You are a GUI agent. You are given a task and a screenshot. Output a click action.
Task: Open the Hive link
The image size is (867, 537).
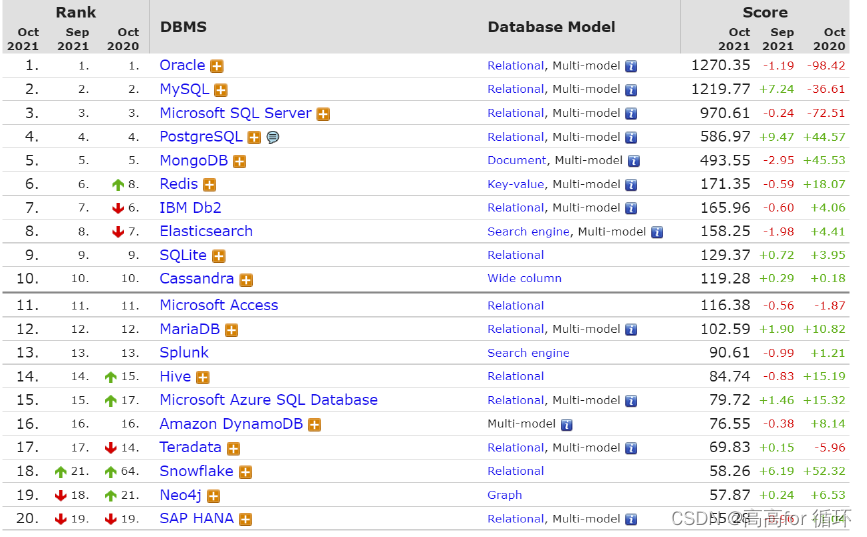click(x=175, y=377)
